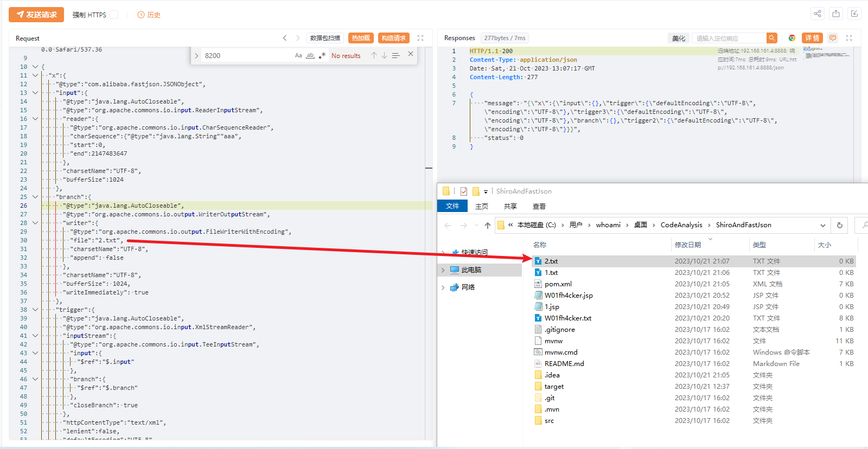
Task: Open the 文件 tab in Explorer
Action: click(452, 206)
